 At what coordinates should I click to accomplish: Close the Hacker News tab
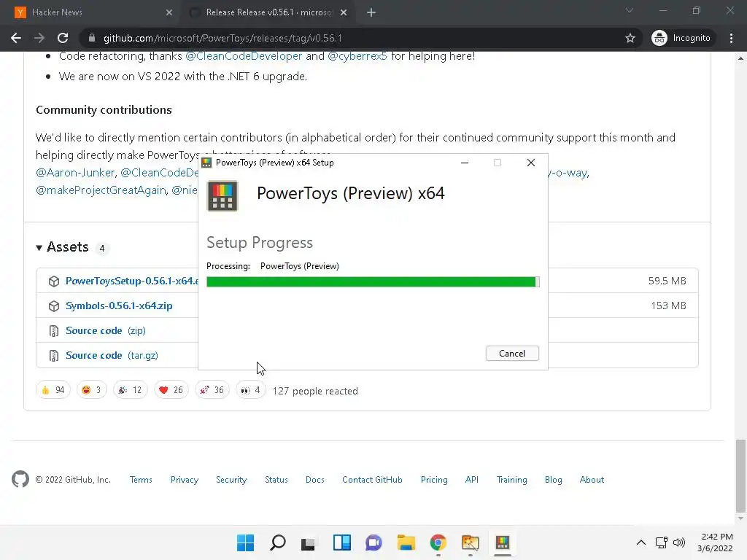[x=169, y=12]
